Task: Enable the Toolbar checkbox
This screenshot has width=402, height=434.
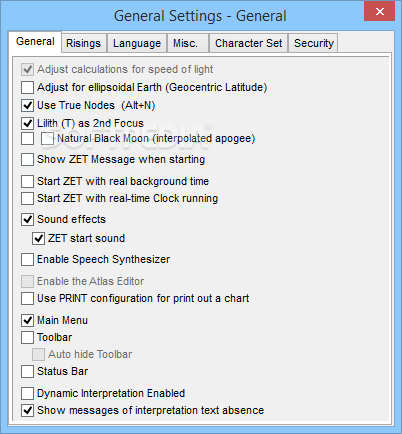Action: [x=27, y=338]
